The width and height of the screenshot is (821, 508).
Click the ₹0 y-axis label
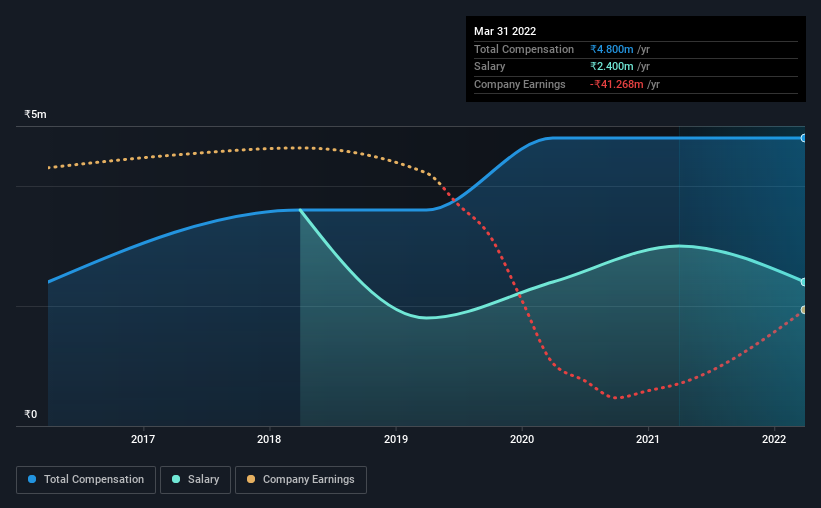(30, 414)
